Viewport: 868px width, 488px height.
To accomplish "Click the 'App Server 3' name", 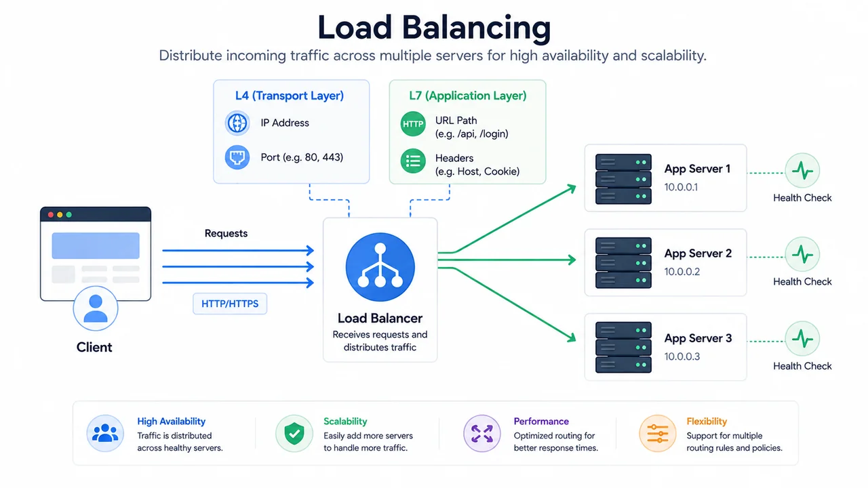I will [698, 338].
